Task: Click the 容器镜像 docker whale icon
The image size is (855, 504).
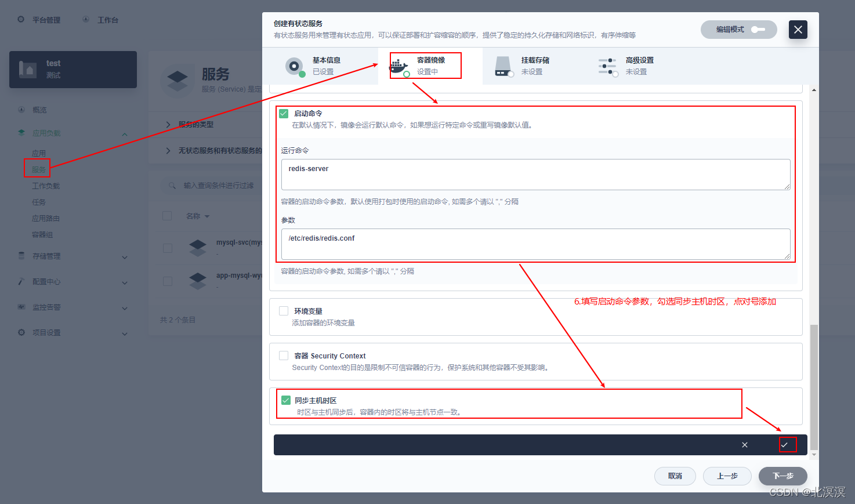Action: point(399,66)
